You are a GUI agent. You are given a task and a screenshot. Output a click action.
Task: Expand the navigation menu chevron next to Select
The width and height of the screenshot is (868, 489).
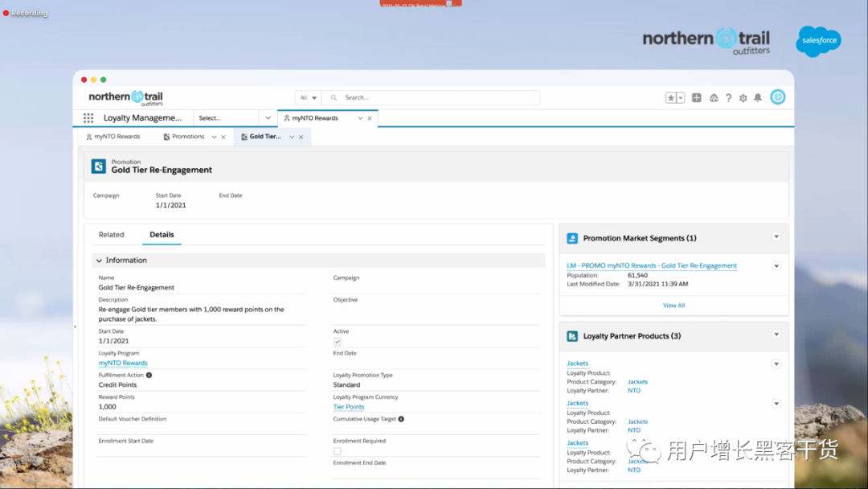click(268, 118)
